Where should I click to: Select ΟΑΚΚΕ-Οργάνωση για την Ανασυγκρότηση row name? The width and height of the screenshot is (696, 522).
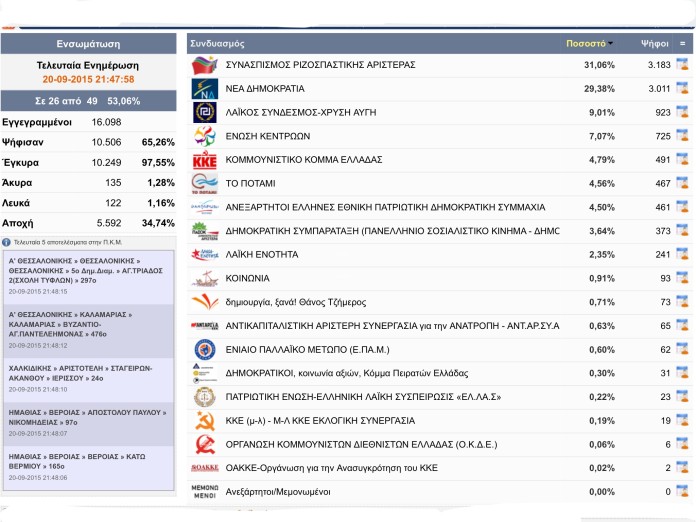332,468
